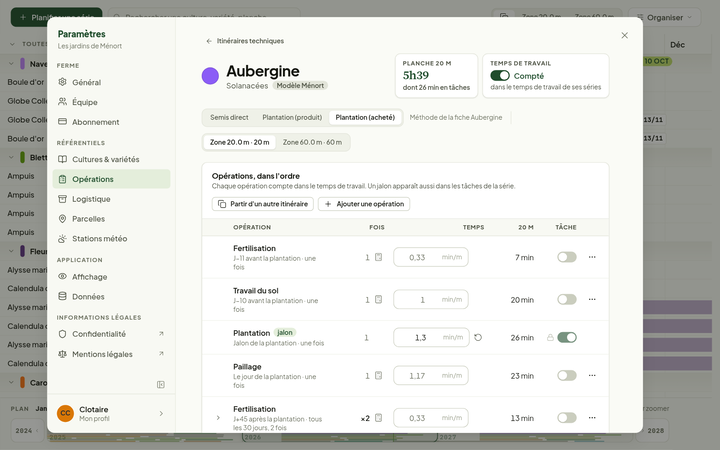This screenshot has height=450, width=720.
Task: Click the purple Aubergine color circle
Action: tap(210, 76)
